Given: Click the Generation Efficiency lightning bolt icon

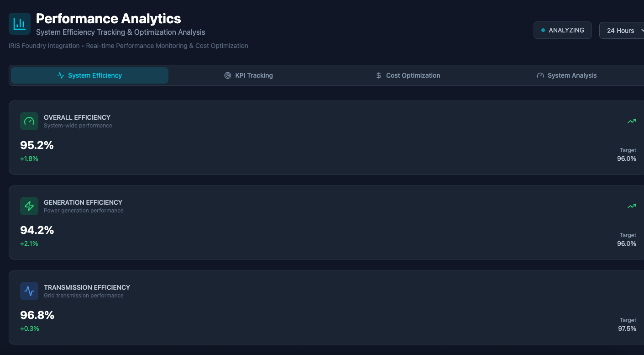Looking at the screenshot, I should coord(29,206).
